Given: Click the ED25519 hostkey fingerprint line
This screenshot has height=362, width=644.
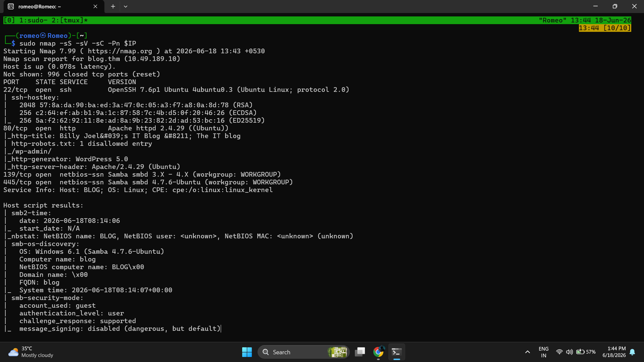Looking at the screenshot, I should pos(142,121).
